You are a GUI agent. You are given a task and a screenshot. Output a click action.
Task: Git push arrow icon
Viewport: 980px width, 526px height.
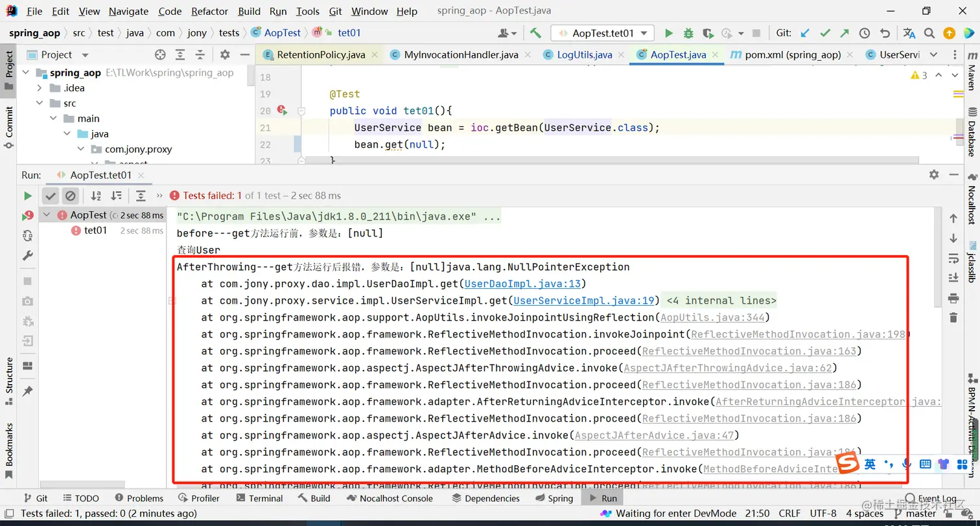[x=845, y=33]
